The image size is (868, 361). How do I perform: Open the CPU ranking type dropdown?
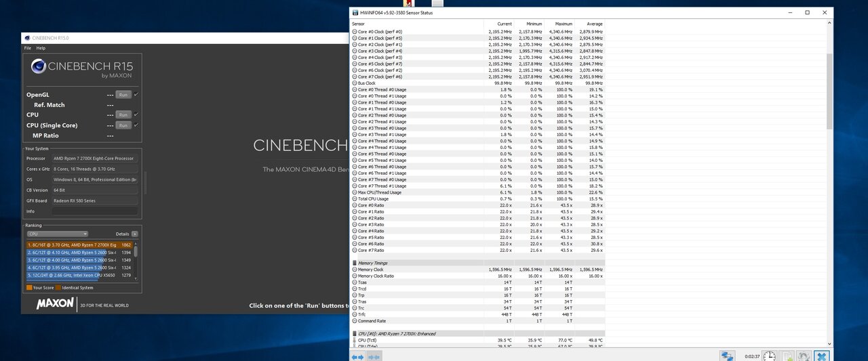point(57,234)
